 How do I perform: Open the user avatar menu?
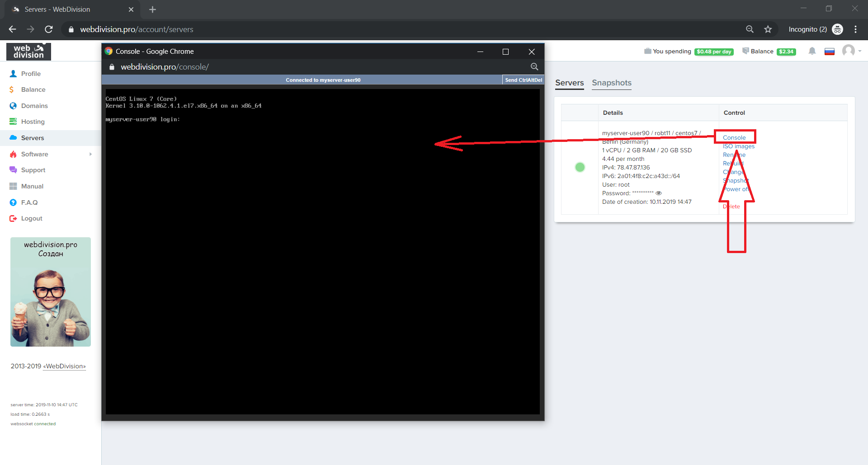click(849, 51)
